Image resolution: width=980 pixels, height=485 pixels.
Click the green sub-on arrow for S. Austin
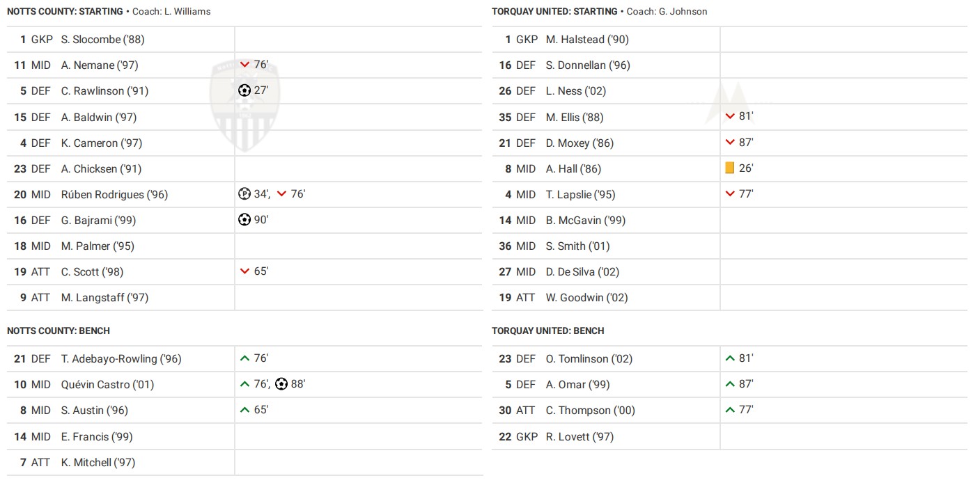244,410
